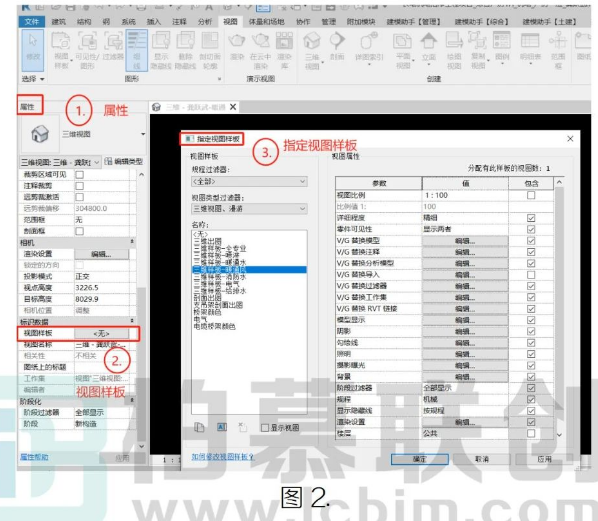Open the 视图样板 ribbon tool
Image resolution: width=598 pixels, height=521 pixels.
point(61,50)
